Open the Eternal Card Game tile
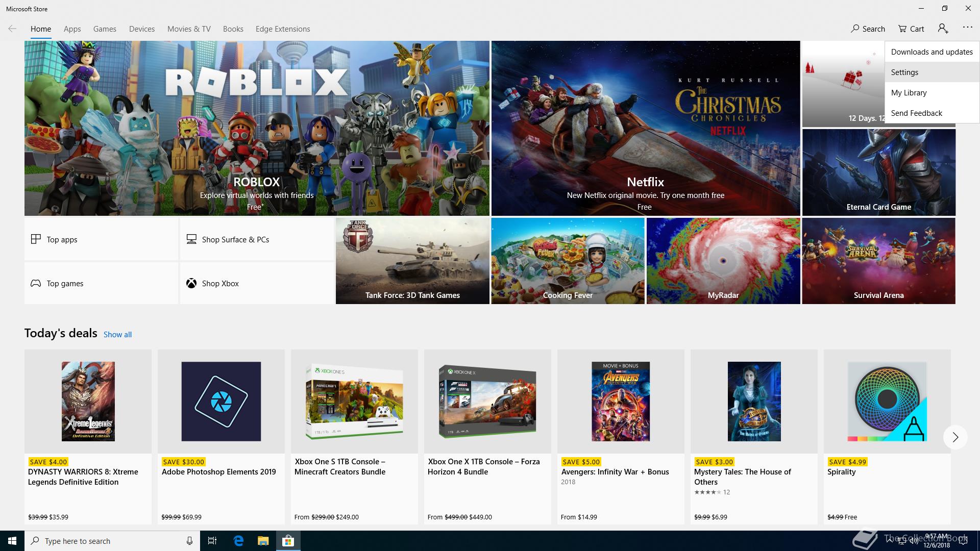 click(x=879, y=172)
